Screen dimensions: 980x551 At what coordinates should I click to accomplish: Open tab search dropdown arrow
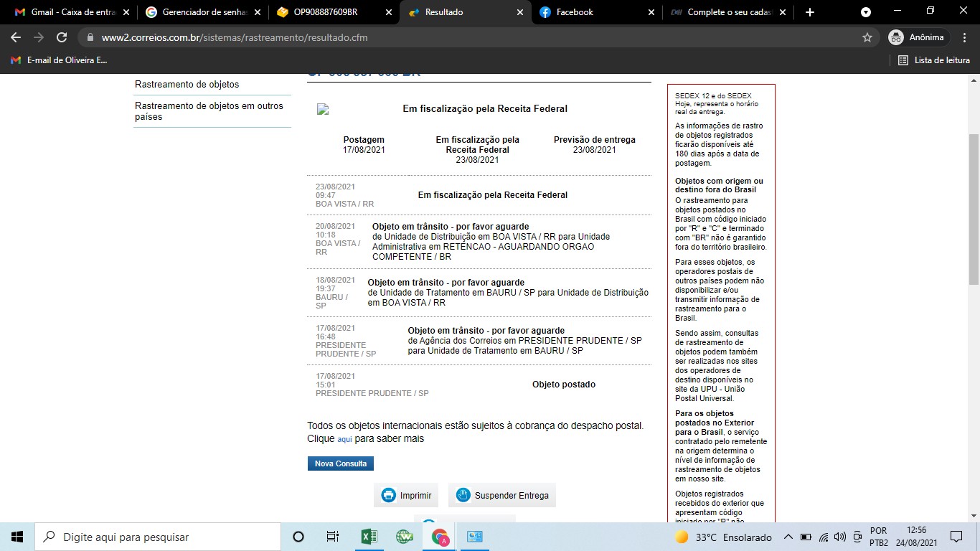pyautogui.click(x=866, y=12)
